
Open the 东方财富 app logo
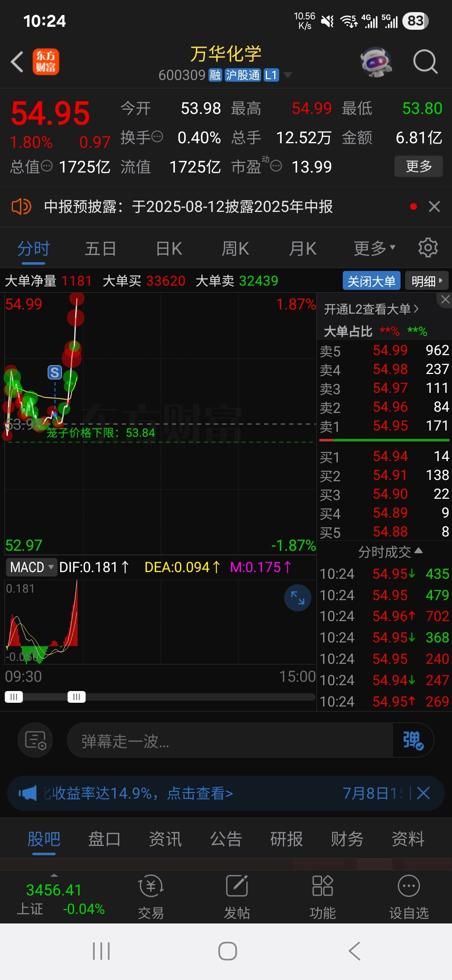coord(46,62)
